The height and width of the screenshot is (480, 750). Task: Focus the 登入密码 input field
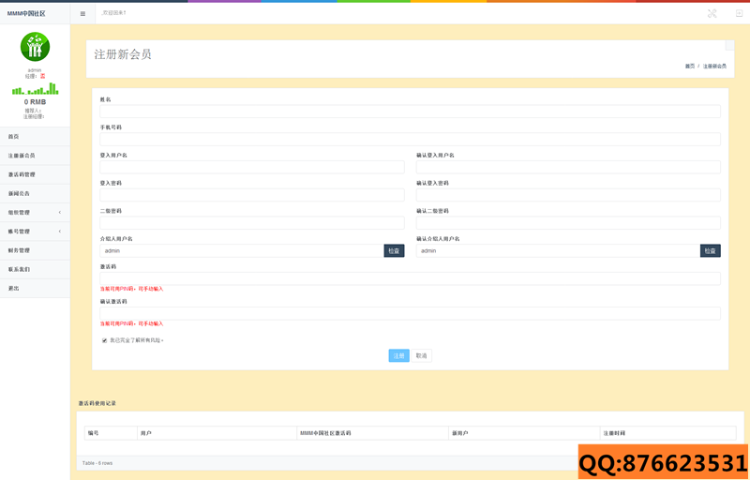point(252,195)
